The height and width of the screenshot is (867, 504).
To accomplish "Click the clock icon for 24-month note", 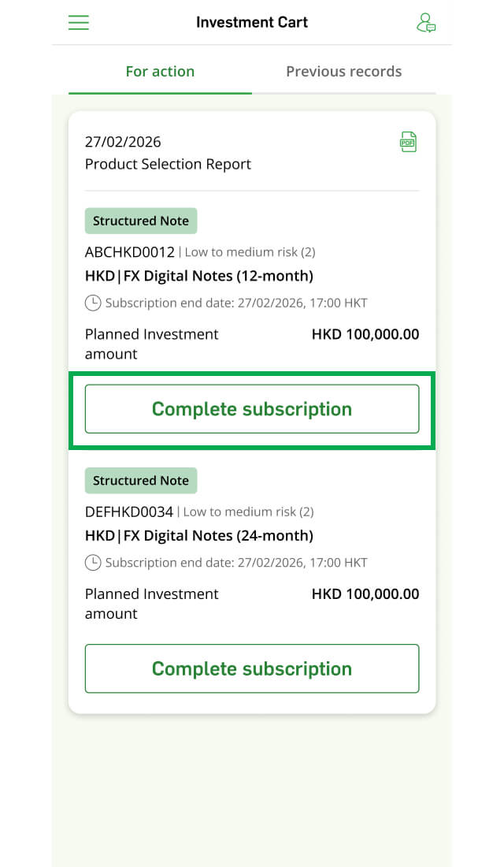I will [x=93, y=563].
